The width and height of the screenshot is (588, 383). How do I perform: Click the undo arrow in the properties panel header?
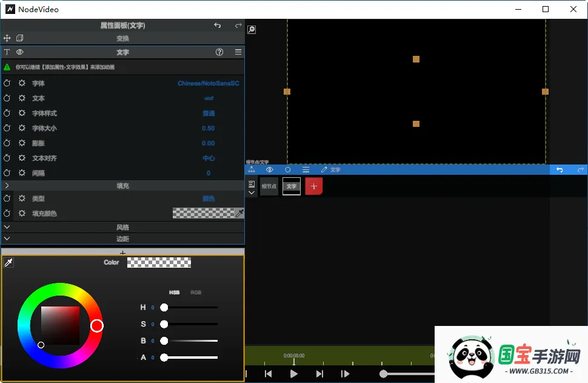217,25
